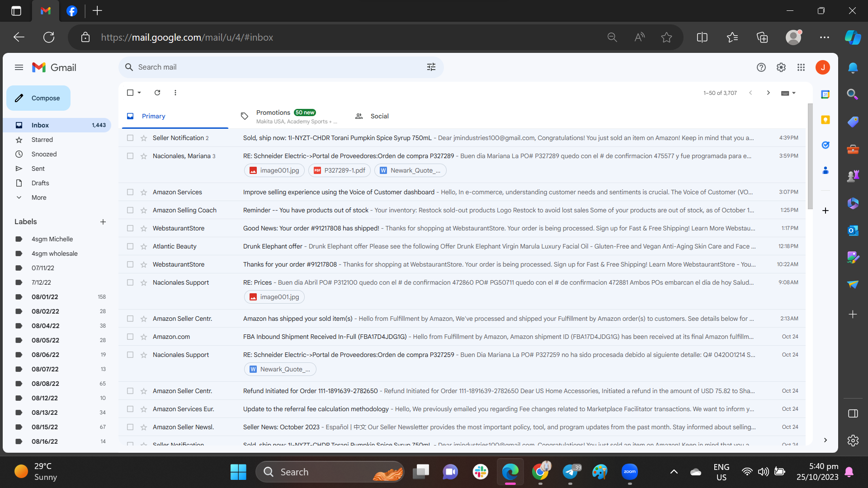The width and height of the screenshot is (868, 488).
Task: Switch to the Facebook browser tab
Action: click(x=72, y=11)
